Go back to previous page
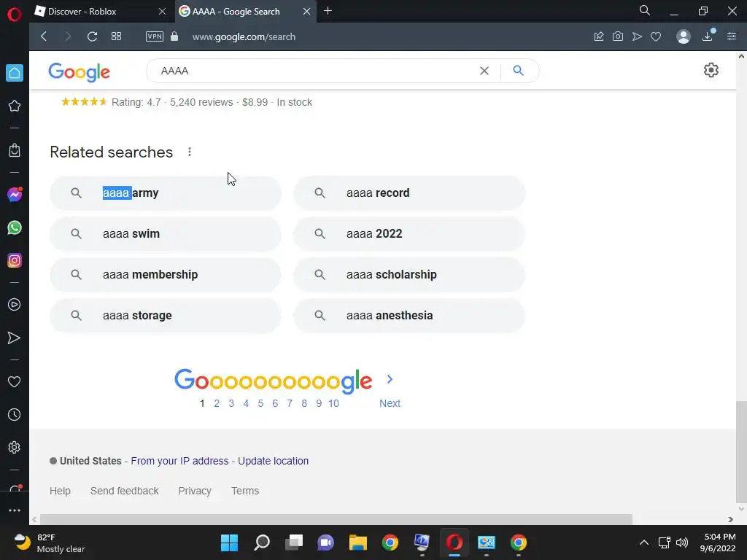The image size is (747, 560). (x=44, y=36)
